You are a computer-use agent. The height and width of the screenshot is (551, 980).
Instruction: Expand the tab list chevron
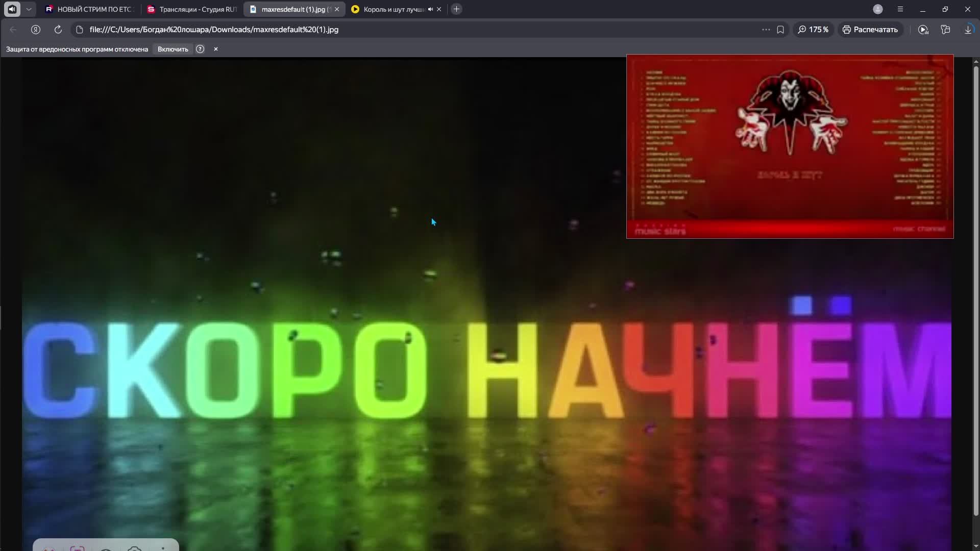click(29, 9)
